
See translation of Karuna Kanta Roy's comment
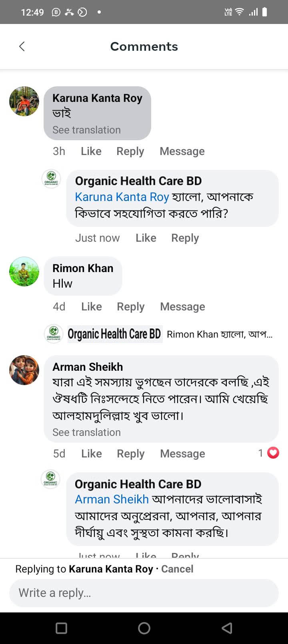pos(86,130)
